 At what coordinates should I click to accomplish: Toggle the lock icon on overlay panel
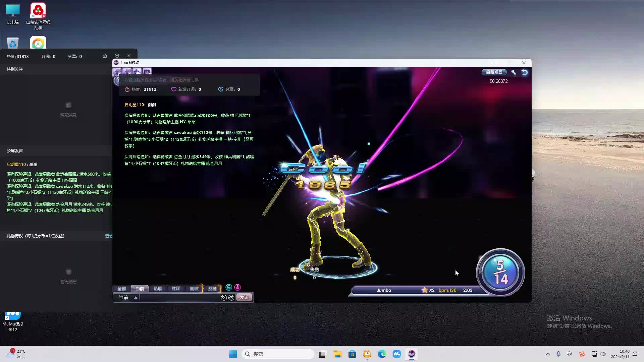(x=105, y=56)
